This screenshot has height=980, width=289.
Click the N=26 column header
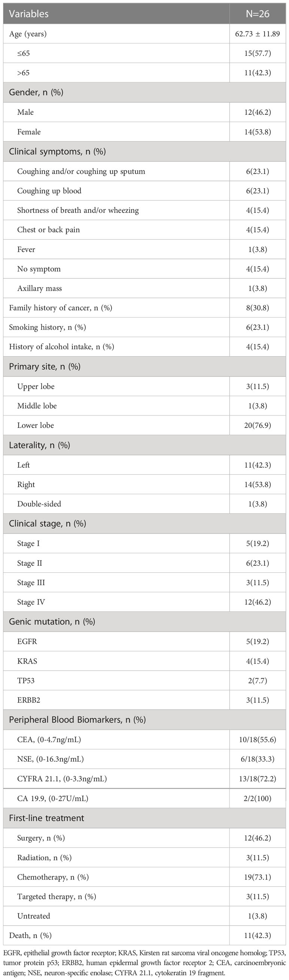click(x=258, y=14)
